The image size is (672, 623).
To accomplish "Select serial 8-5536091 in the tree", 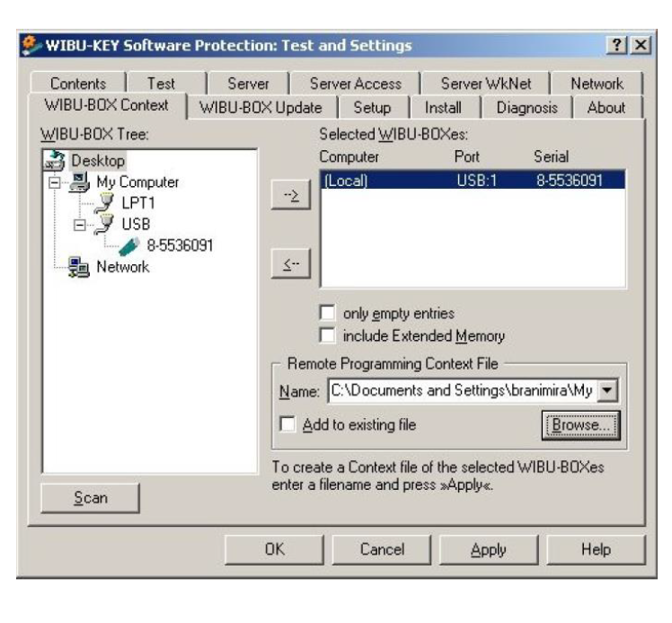I will point(180,245).
